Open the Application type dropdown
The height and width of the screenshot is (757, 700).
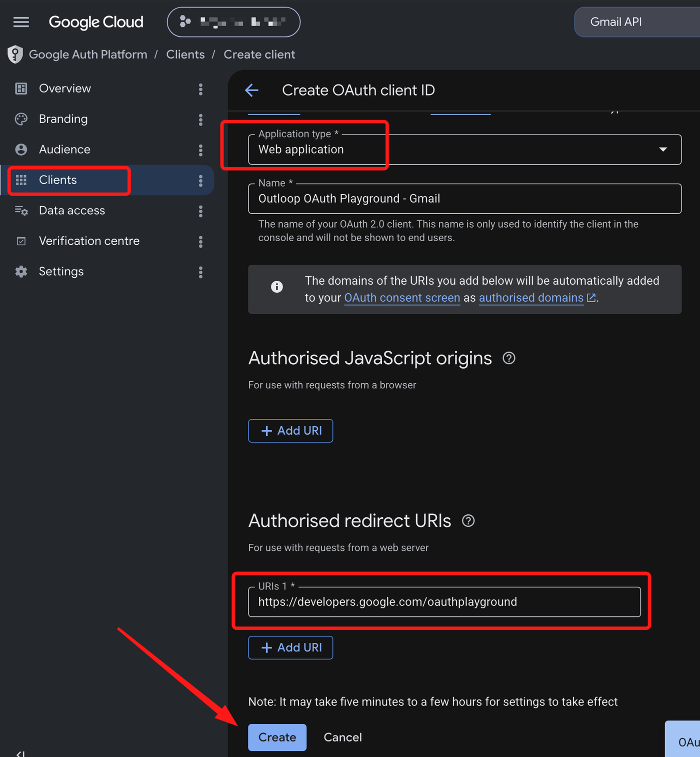[x=464, y=150]
